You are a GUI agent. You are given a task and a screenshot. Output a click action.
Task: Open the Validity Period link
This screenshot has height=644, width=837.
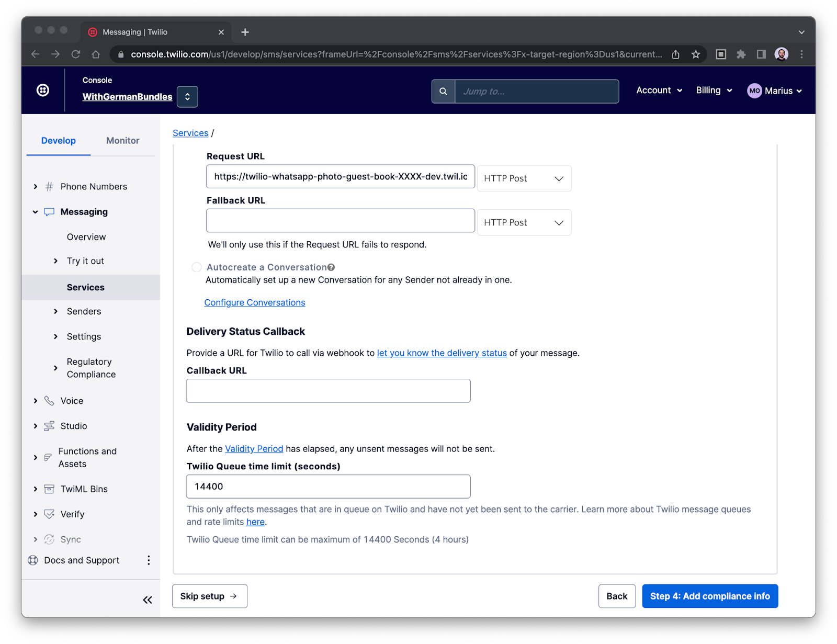[x=254, y=449]
